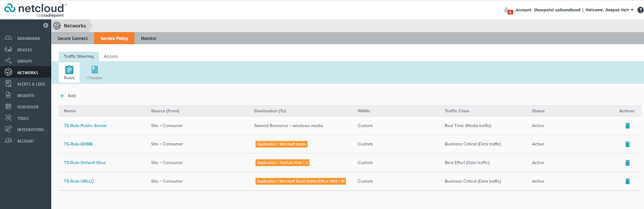This screenshot has width=644, height=209.
Task: Open the SCHEDULER menu label
Action: click(x=28, y=107)
